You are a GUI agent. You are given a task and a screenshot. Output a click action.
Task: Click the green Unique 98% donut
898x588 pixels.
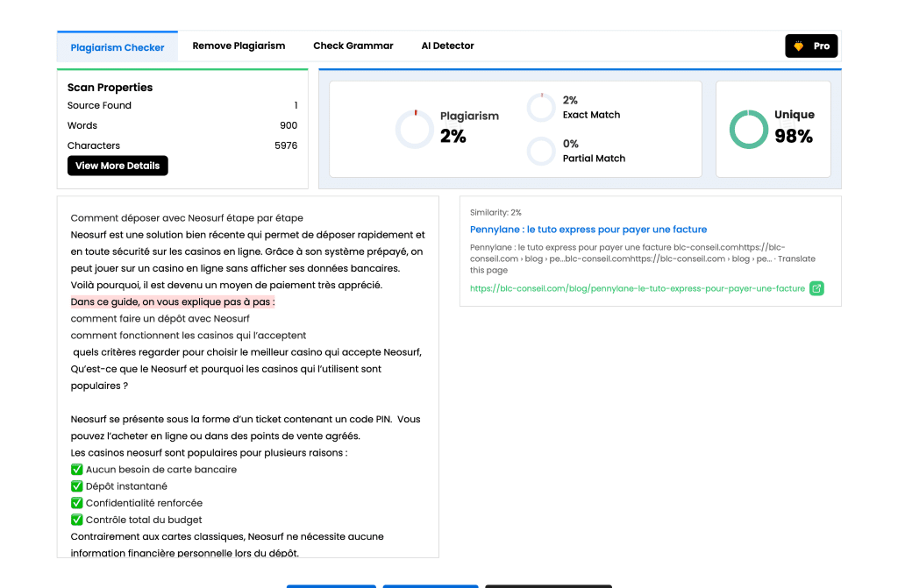point(749,129)
